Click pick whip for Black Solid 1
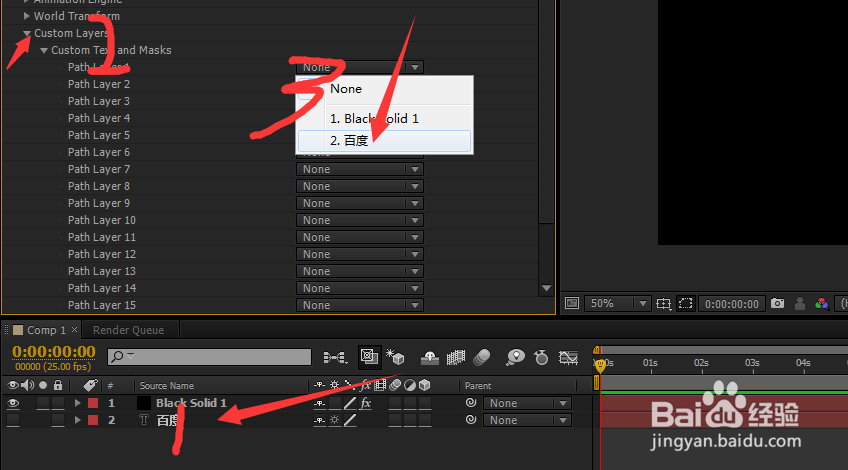 (471, 402)
